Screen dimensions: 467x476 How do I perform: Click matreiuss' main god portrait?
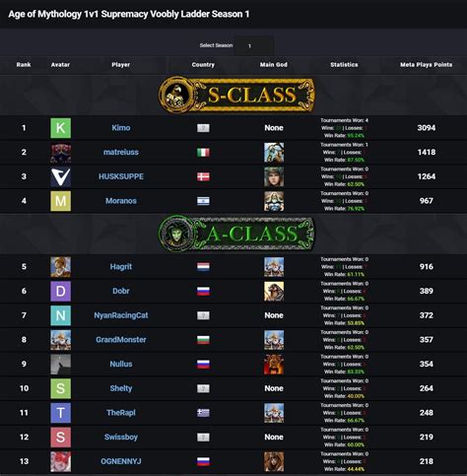[274, 153]
